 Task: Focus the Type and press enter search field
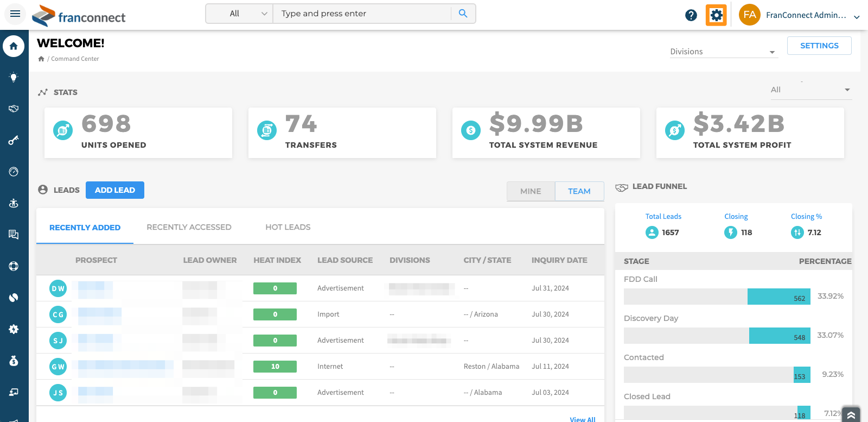[x=362, y=14]
